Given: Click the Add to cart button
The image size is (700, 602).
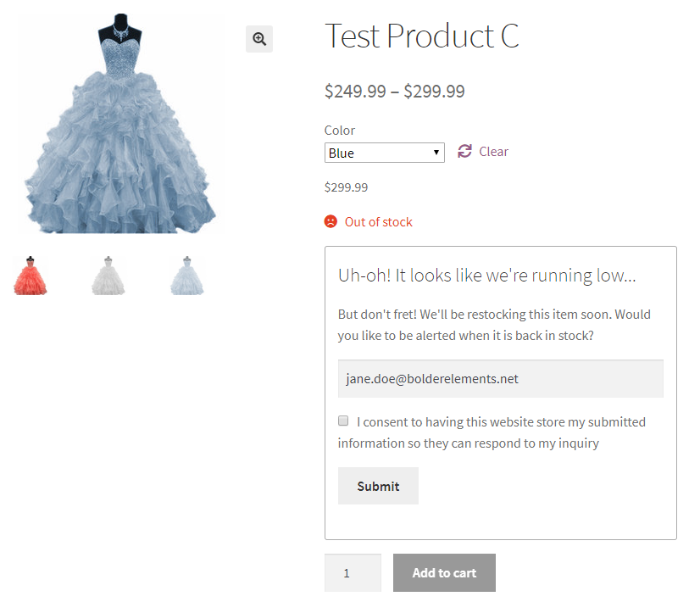Looking at the screenshot, I should coord(444,573).
